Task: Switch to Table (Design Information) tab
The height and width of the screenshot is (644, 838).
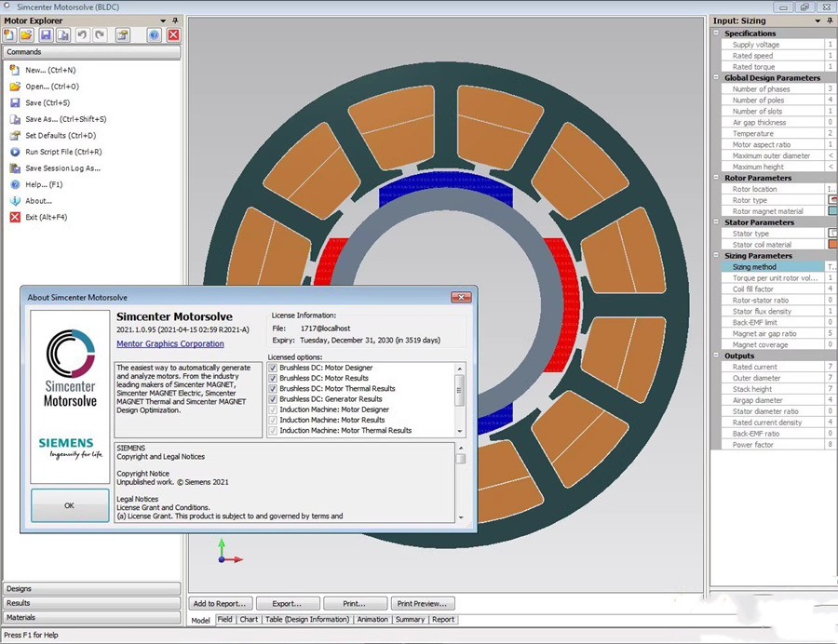Action: (x=307, y=620)
